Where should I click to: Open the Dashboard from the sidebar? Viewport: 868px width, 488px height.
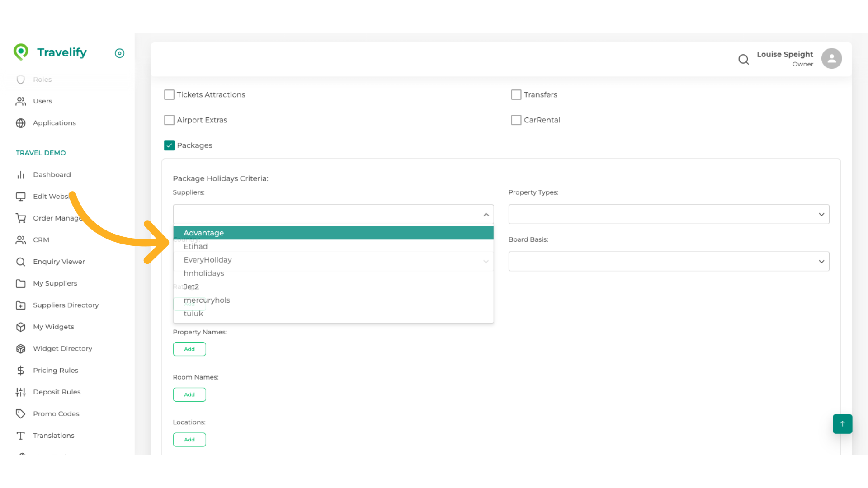[x=52, y=174]
